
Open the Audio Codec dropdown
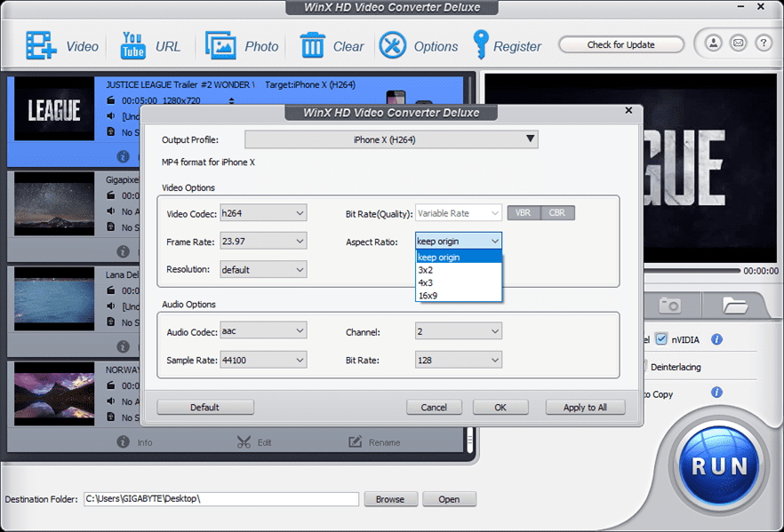click(x=263, y=331)
